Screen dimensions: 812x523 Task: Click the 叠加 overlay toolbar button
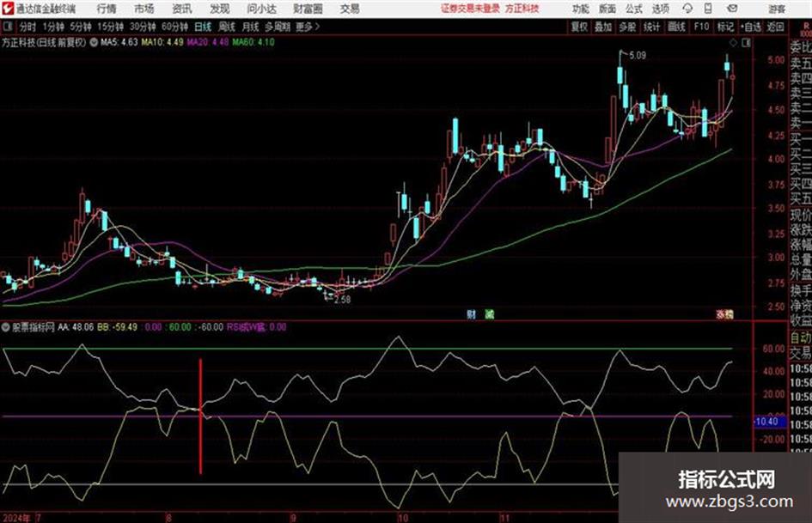603,27
